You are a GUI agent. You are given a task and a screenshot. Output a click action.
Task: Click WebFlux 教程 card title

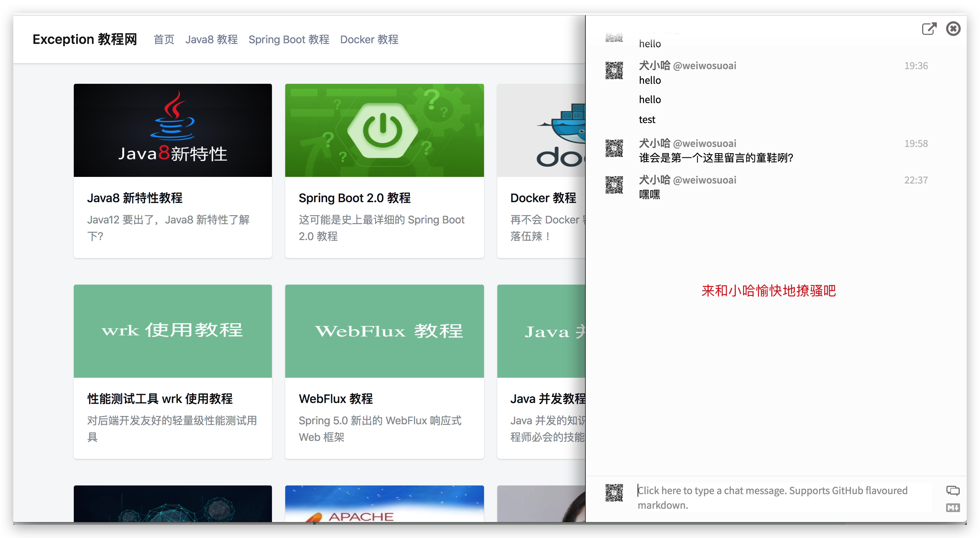point(335,399)
